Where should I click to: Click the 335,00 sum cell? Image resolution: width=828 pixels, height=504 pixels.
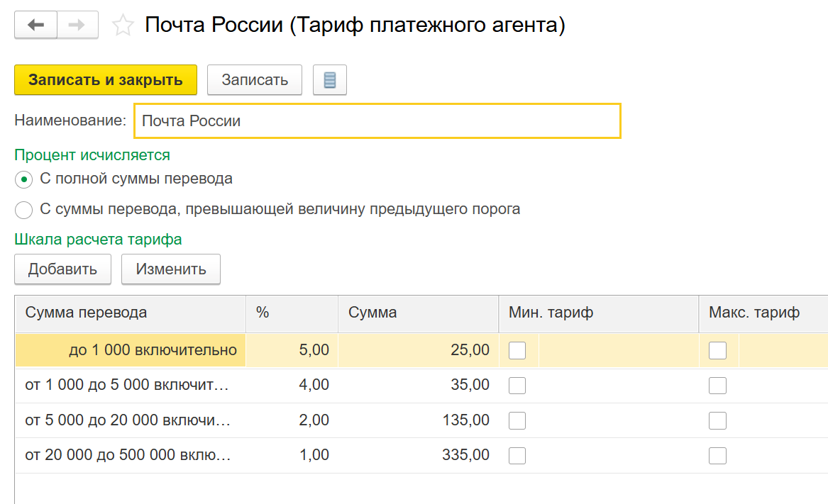coord(418,456)
